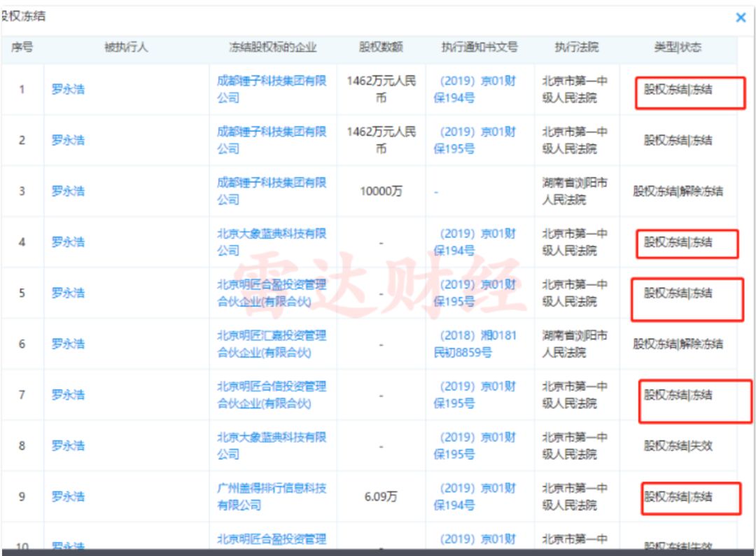Open 罗永浩 link in row 9
Screen dimensions: 756x556
click(68, 496)
